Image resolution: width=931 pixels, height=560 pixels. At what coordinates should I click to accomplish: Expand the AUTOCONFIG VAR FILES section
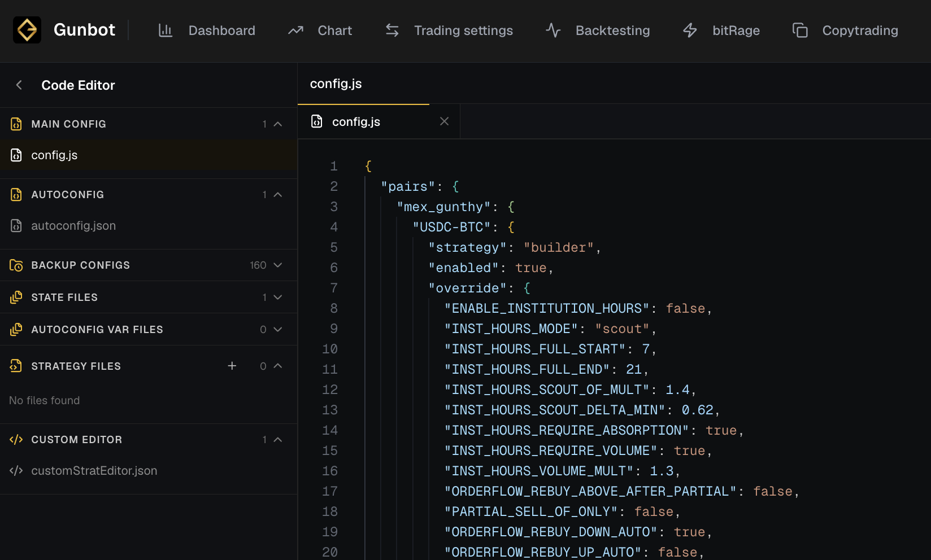[x=278, y=330]
